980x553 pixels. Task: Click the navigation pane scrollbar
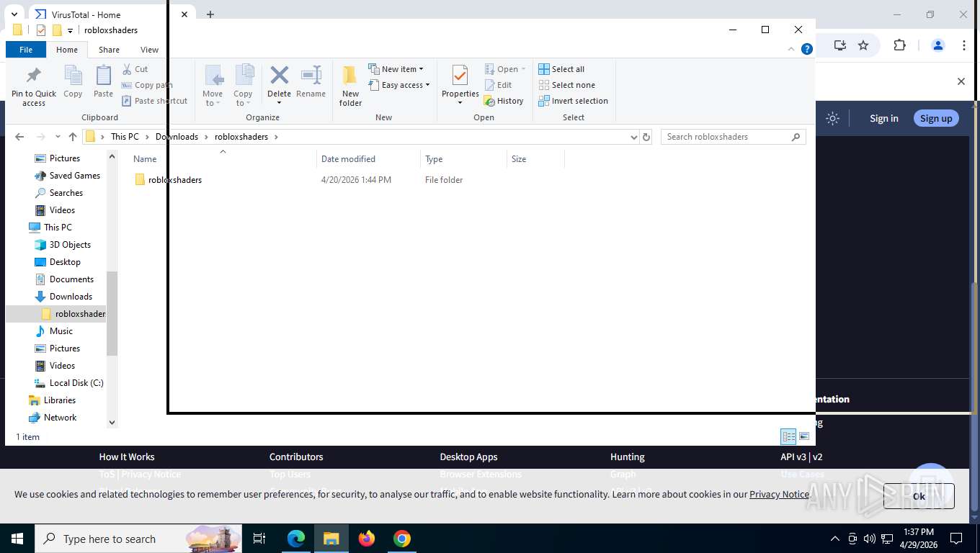[x=112, y=313]
